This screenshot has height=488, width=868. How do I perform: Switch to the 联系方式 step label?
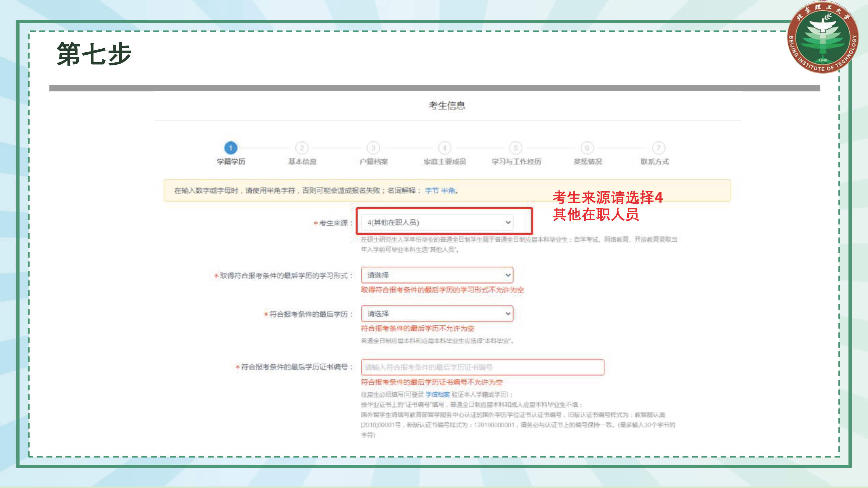(x=654, y=162)
